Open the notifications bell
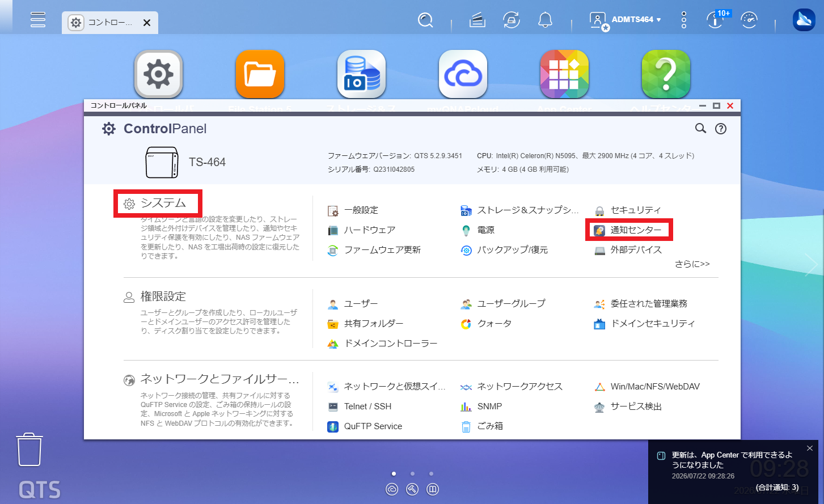The width and height of the screenshot is (824, 504). tap(545, 20)
